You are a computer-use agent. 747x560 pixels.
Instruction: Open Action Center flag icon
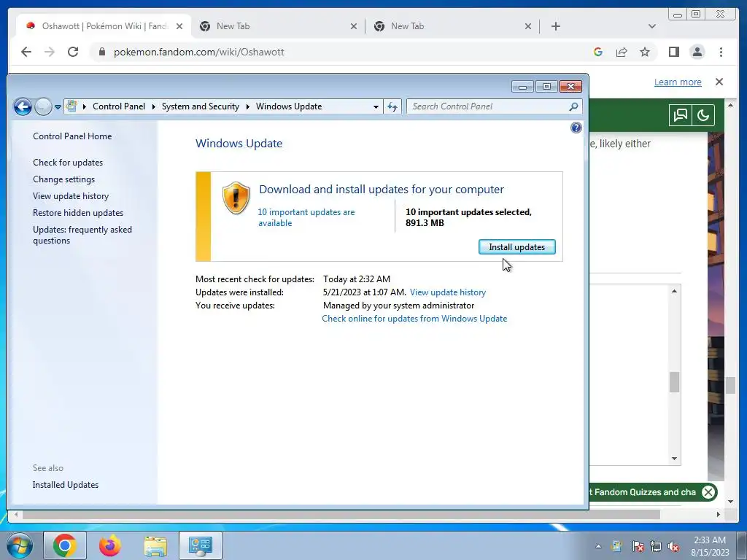(x=638, y=546)
